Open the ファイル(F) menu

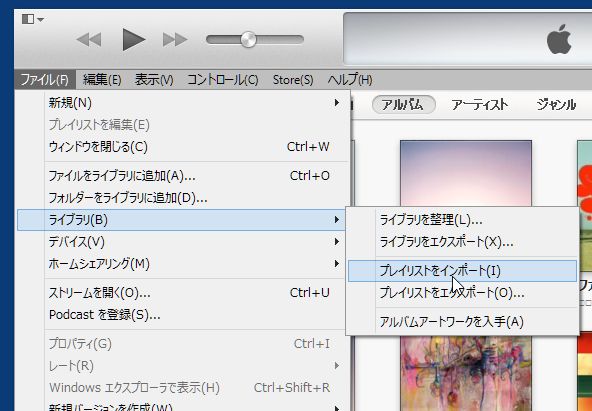click(x=45, y=80)
